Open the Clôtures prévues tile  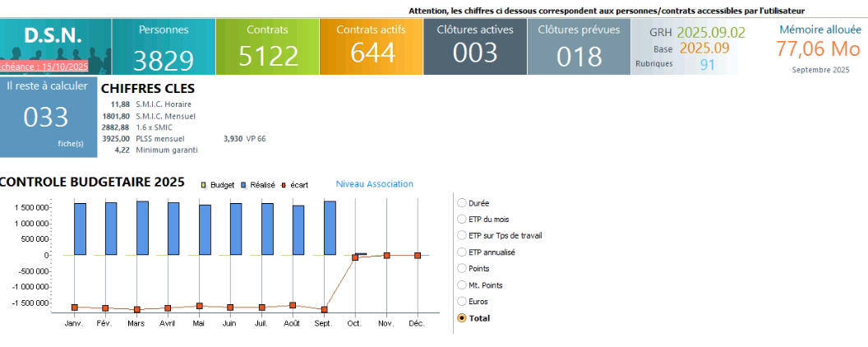[x=579, y=47]
